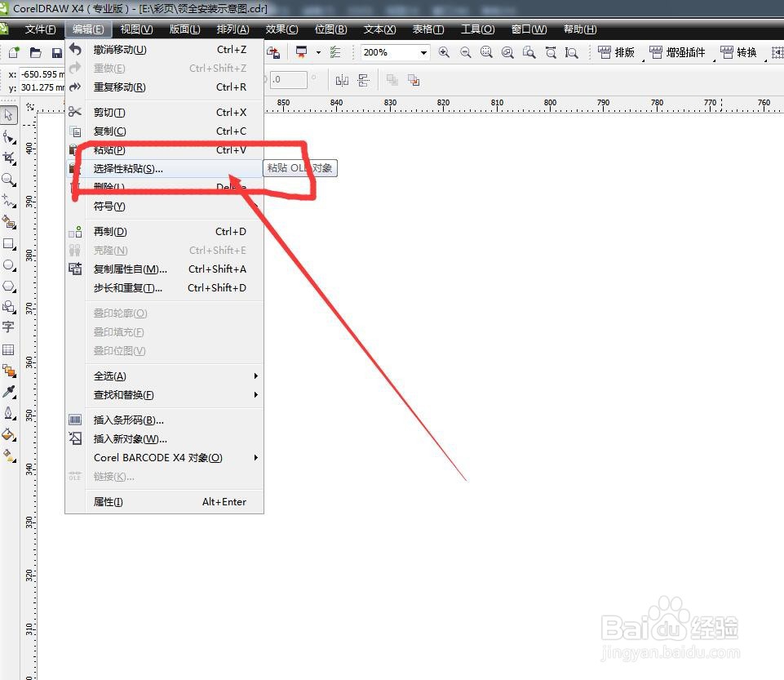Viewport: 784px width, 680px height.
Task: Open the 文件(F) menu
Action: [40, 29]
